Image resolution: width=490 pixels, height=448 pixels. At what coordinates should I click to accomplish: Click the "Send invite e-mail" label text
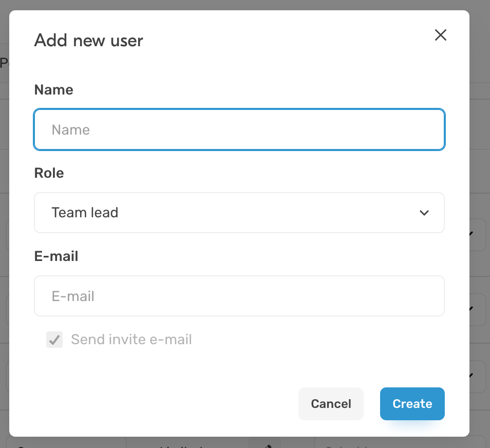131,340
